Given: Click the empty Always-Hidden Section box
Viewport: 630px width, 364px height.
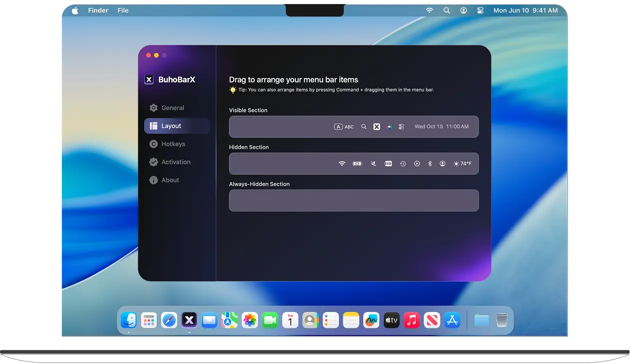Looking at the screenshot, I should (353, 200).
